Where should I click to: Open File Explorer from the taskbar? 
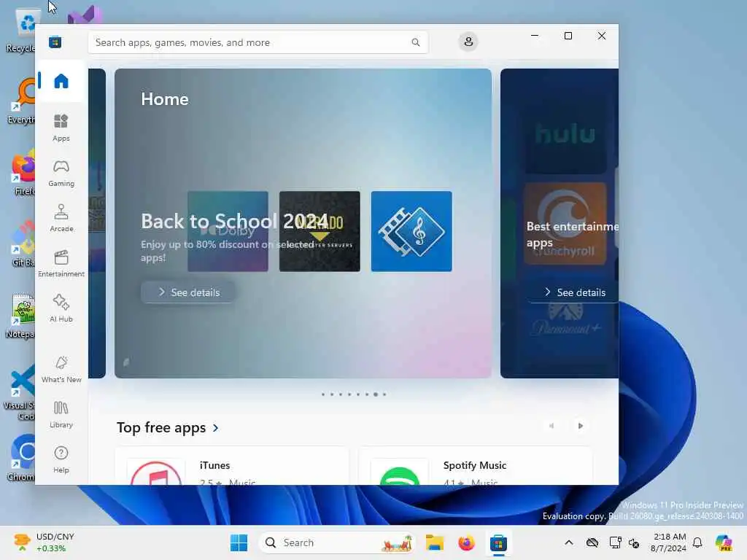pos(435,542)
